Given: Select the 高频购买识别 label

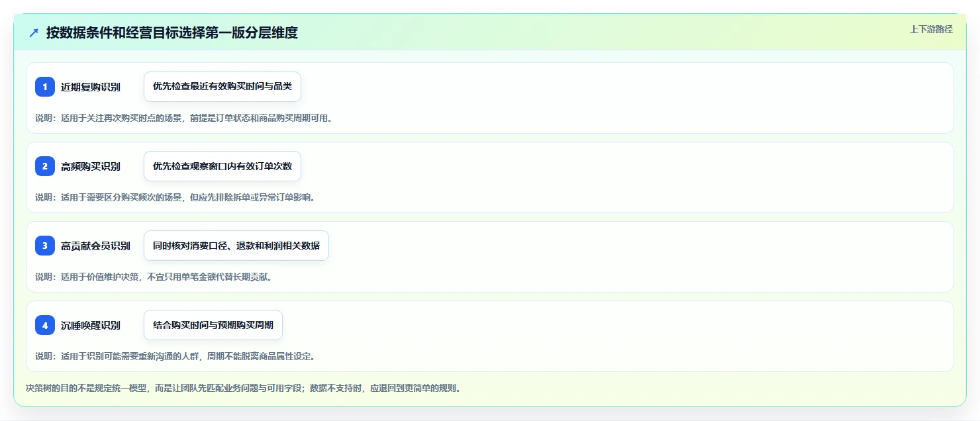Looking at the screenshot, I should tap(91, 167).
